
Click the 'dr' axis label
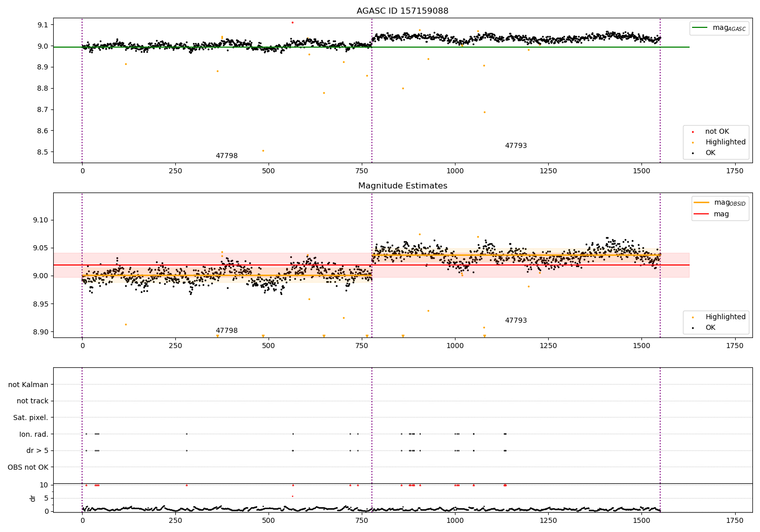tap(33, 498)
